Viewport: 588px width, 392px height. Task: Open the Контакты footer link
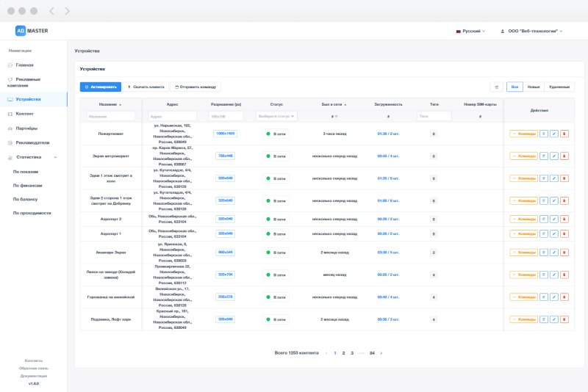(x=34, y=360)
